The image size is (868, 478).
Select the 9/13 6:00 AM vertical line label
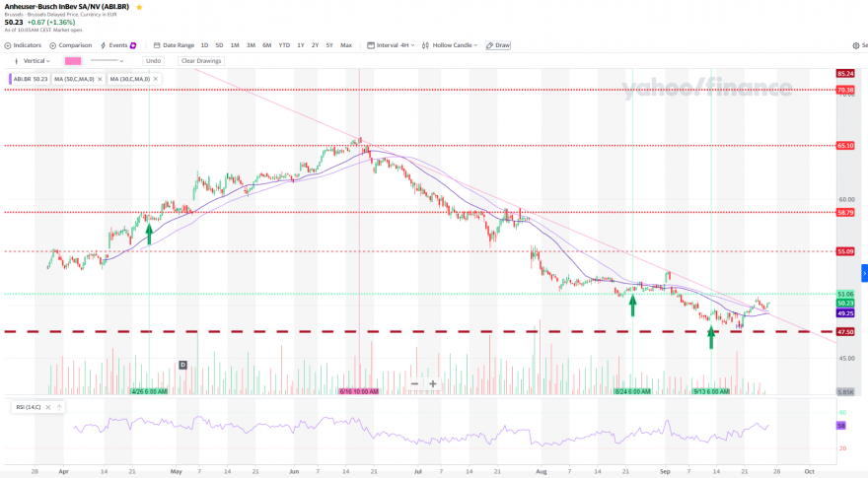tap(711, 391)
